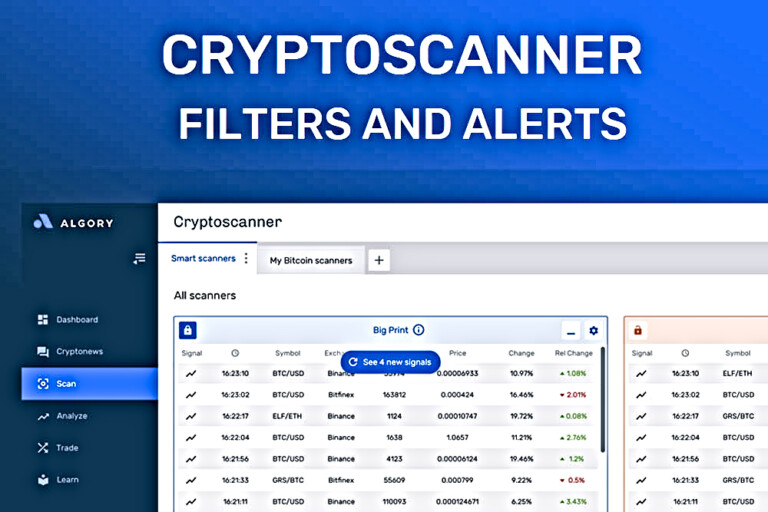This screenshot has width=768, height=512.
Task: Show info for Big Print scanner
Action: (418, 330)
